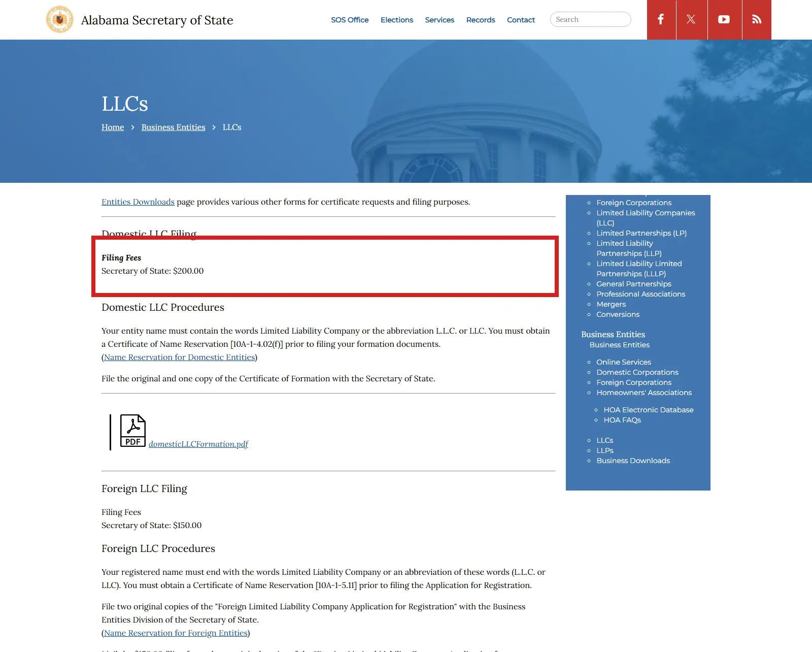Click the Alabama Secretary of State title
This screenshot has height=652, width=812.
click(x=157, y=20)
